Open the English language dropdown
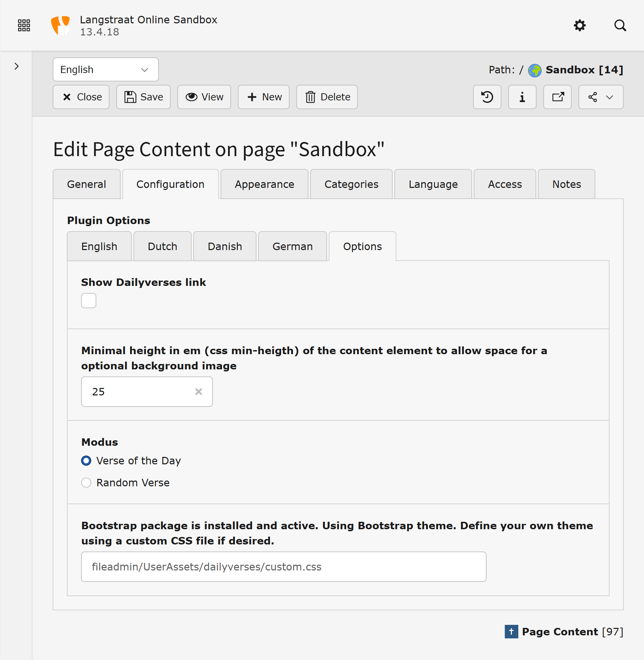 (105, 69)
